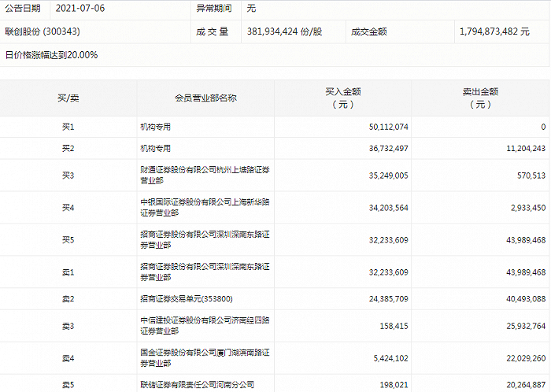
Task: Select the 买4 row label
Action: coord(68,208)
